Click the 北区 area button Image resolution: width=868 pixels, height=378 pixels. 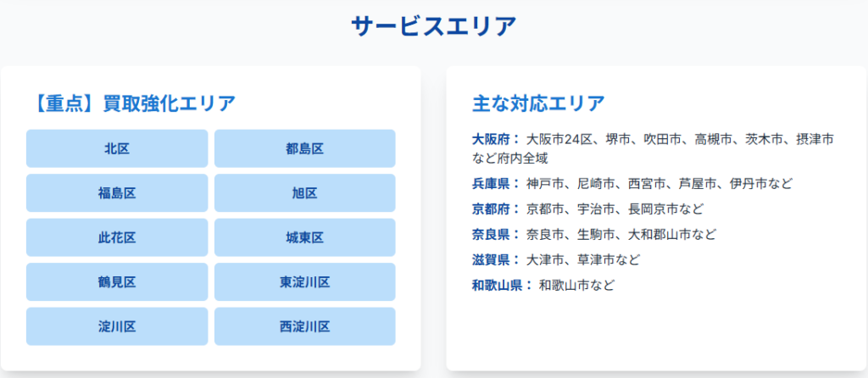(x=117, y=148)
